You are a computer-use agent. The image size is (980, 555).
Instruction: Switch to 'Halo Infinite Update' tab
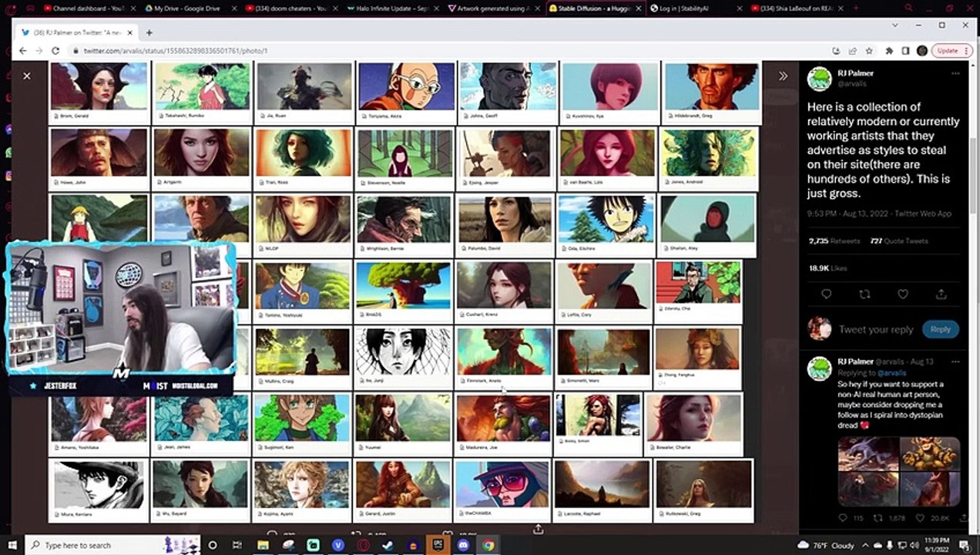coord(391,8)
